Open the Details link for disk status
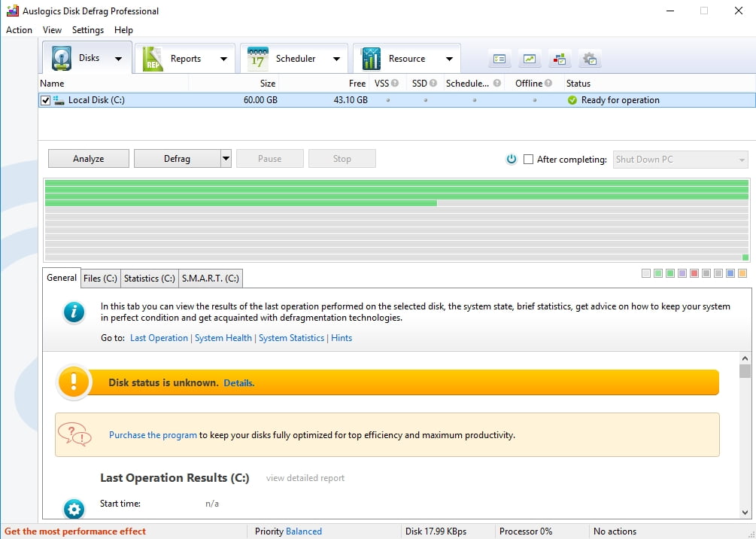756x539 pixels. [239, 383]
